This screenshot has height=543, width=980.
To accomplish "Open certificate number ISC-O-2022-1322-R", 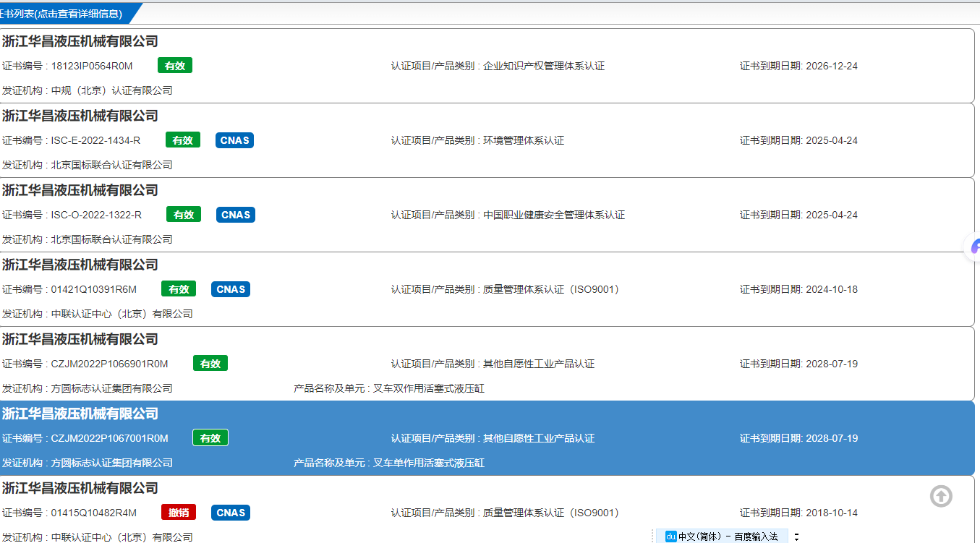I will [x=96, y=215].
